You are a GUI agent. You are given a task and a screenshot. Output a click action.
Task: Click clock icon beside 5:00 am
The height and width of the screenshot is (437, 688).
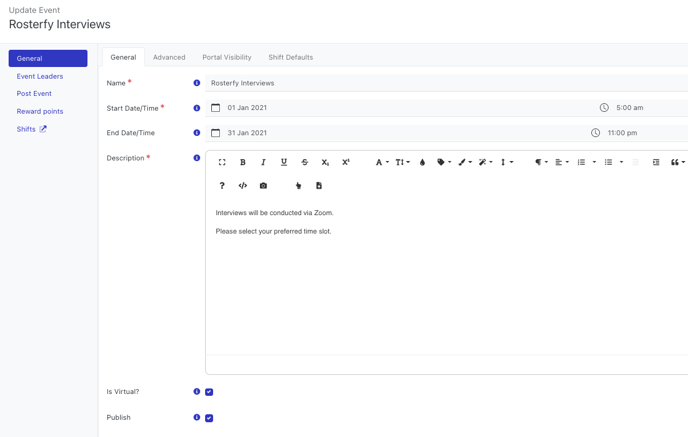pos(604,108)
